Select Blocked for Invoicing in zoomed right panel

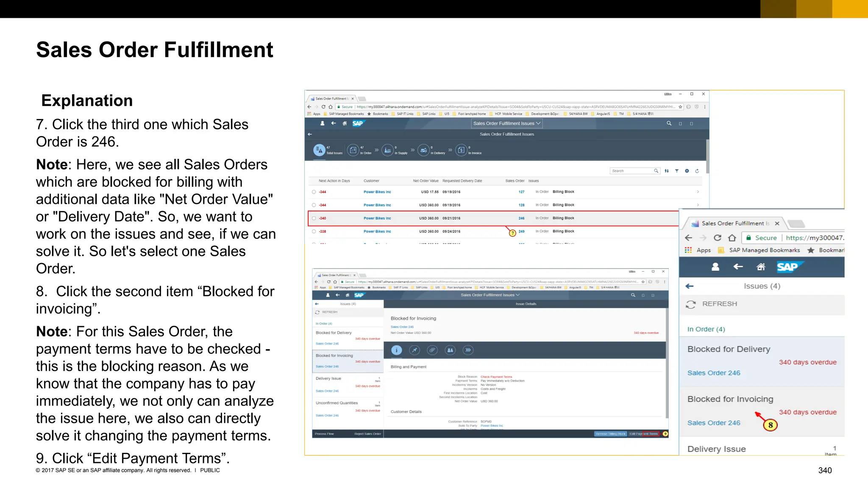(x=762, y=411)
